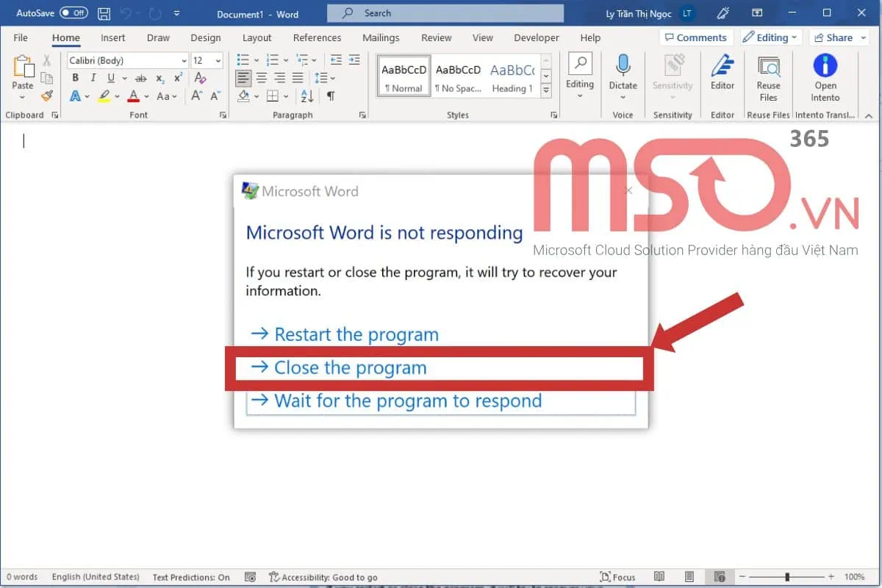Click the Clear All Formatting icon
The width and height of the screenshot is (882, 588).
pos(200,78)
